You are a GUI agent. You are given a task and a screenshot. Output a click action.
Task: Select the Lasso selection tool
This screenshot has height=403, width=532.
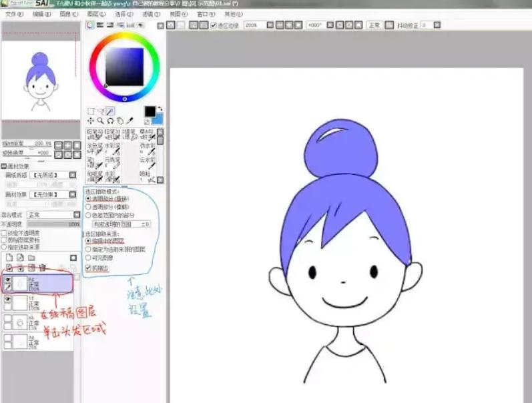(100, 111)
